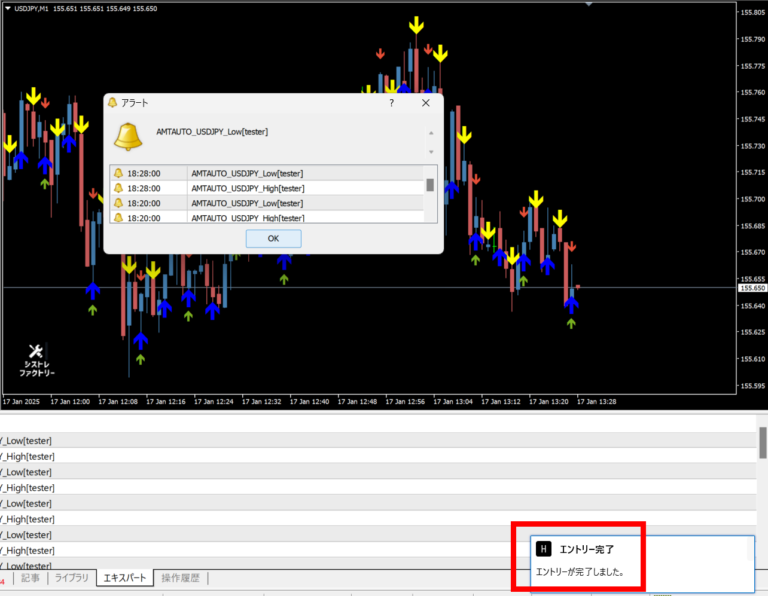
Task: Open the ライブラリ tab
Action: tap(71, 578)
